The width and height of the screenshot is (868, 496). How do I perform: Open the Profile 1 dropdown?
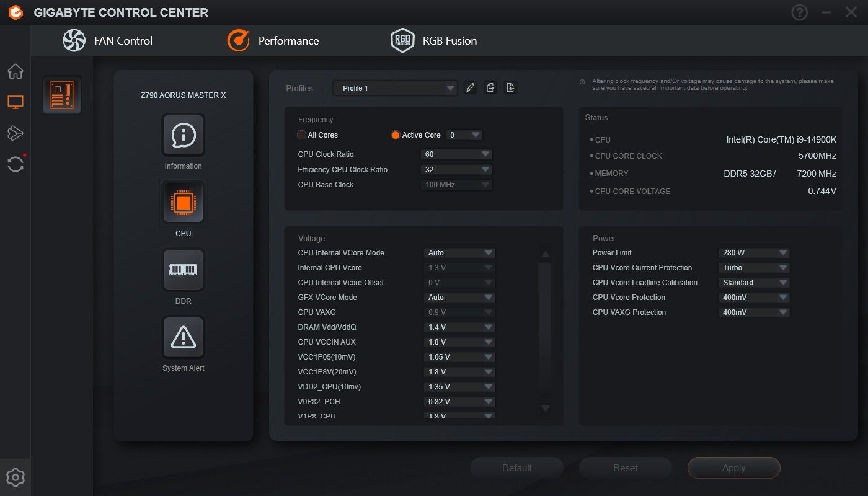point(396,88)
